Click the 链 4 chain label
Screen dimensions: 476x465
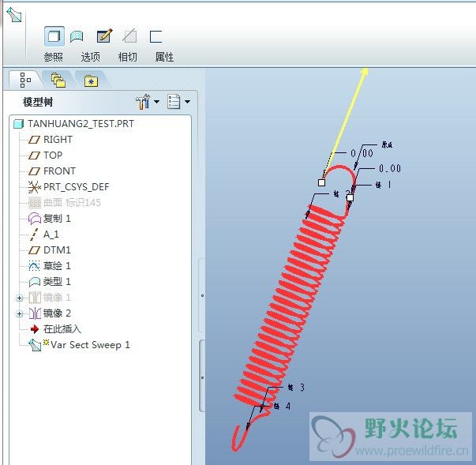click(282, 406)
